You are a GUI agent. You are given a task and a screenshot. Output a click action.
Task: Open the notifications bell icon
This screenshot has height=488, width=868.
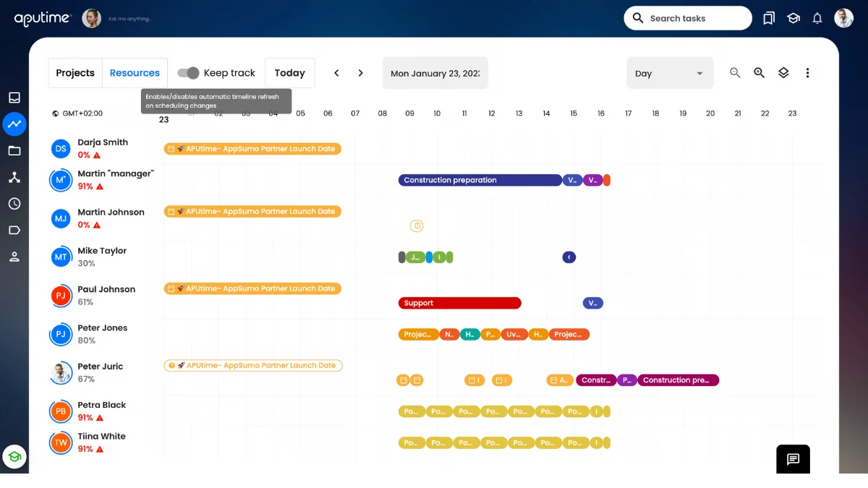pos(817,18)
